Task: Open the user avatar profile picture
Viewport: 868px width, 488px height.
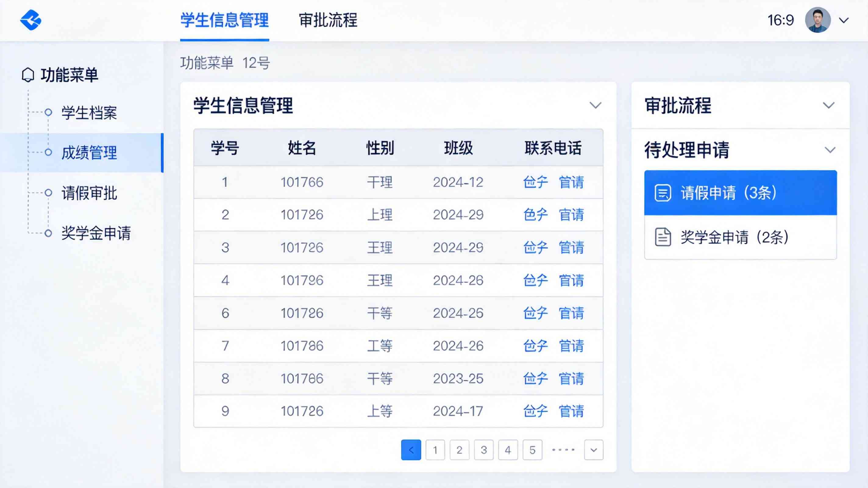Action: 818,20
